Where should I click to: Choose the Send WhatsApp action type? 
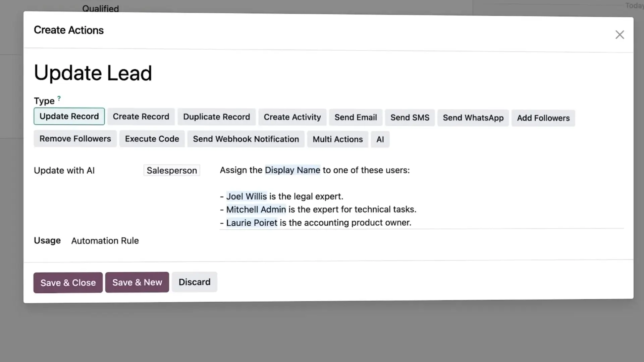473,118
